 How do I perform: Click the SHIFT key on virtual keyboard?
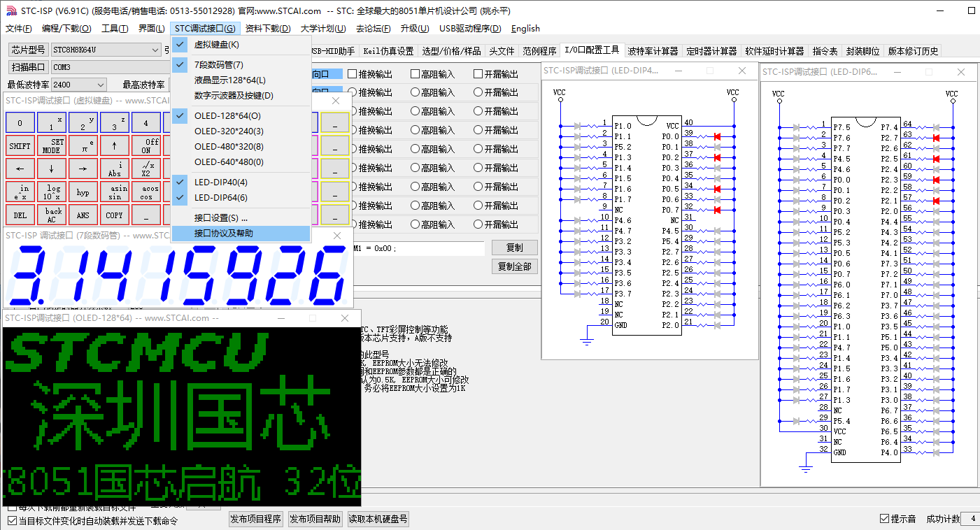coord(20,145)
